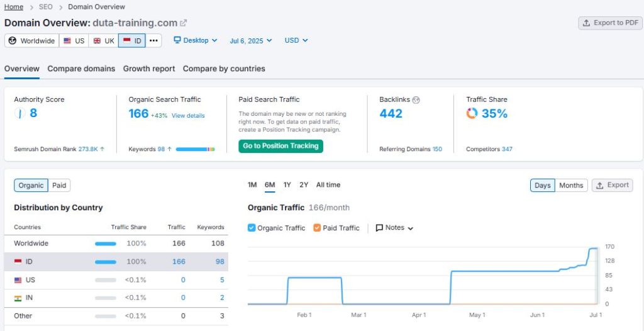Image resolution: width=644 pixels, height=331 pixels.
Task: Select the 1Y time range
Action: coord(287,185)
